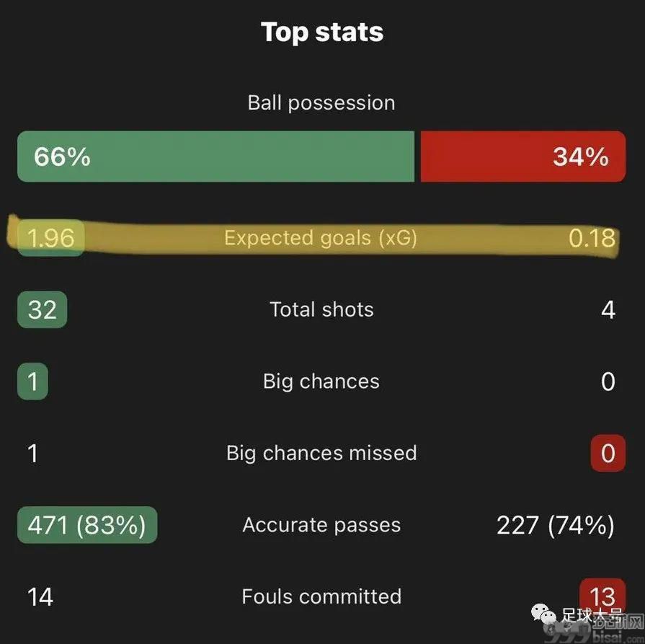
Task: Tap the green 32 total shots badge
Action: point(42,309)
